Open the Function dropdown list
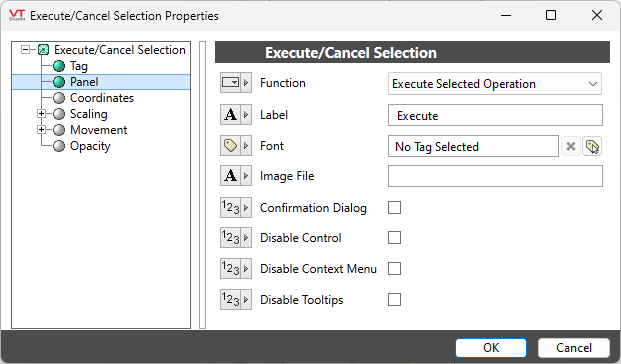This screenshot has height=364, width=621. [495, 84]
